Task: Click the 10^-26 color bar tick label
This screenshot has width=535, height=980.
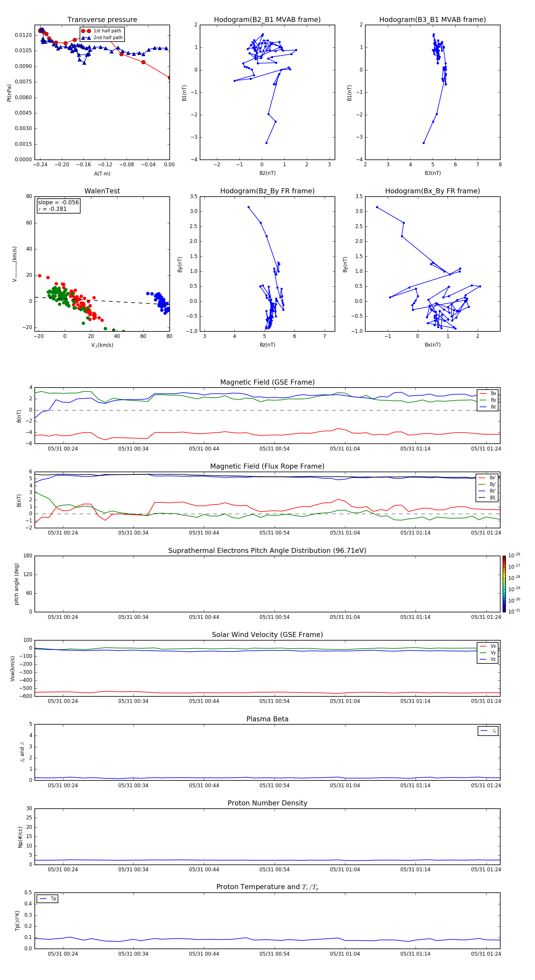Action: 514,555
